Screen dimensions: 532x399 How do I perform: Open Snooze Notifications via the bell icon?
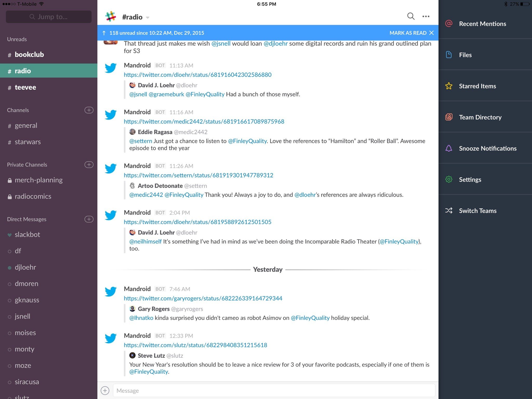[x=449, y=148]
